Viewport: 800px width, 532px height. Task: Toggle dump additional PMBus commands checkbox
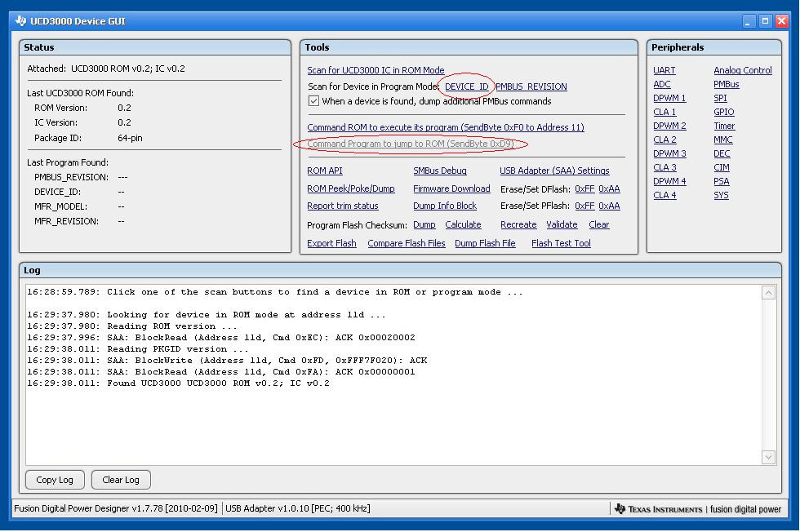coord(313,101)
